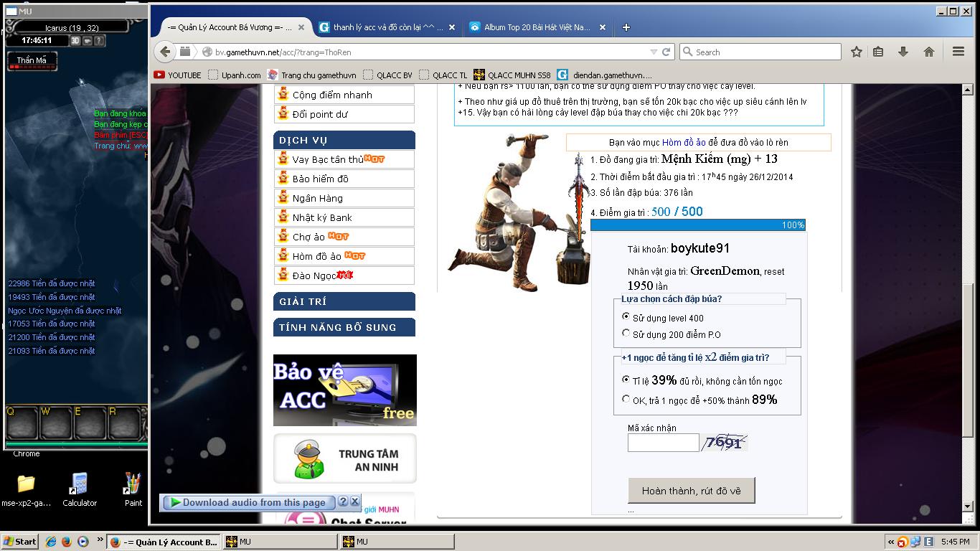
Task: Open the Trang chu gamethuvn bookmark
Action: [x=311, y=75]
